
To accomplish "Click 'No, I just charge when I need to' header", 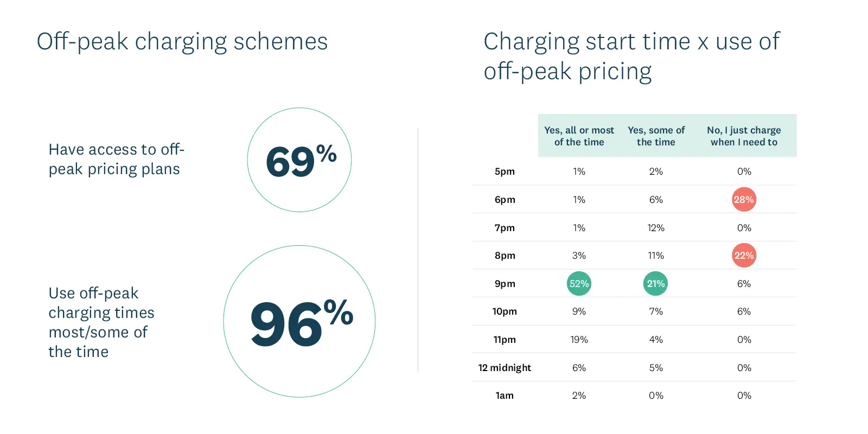I will 744,136.
